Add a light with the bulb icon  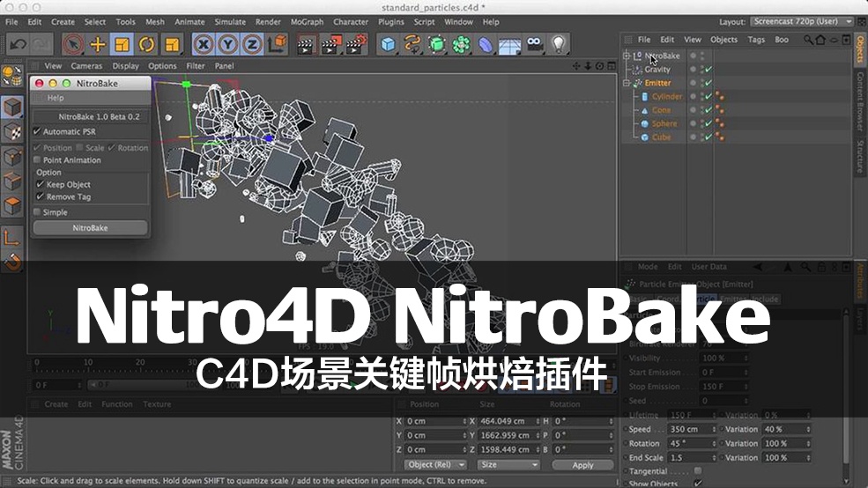point(559,44)
